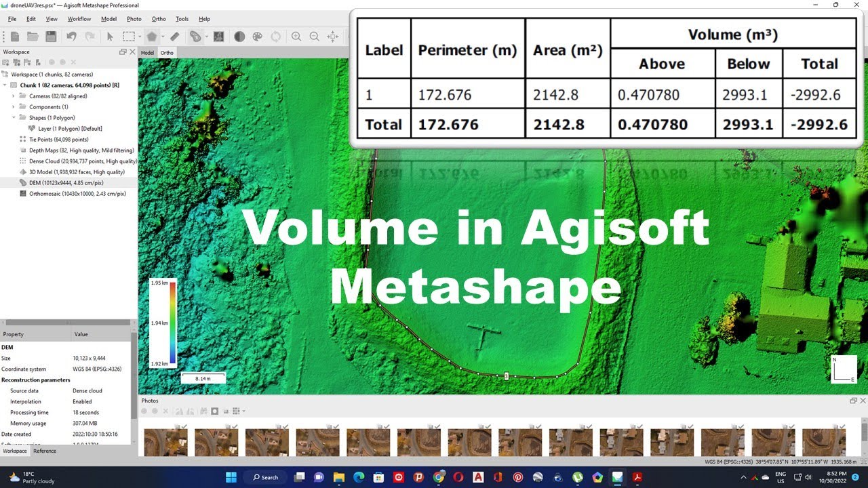Undo the last action in toolbar
This screenshot has width=868, height=488.
pyautogui.click(x=71, y=37)
